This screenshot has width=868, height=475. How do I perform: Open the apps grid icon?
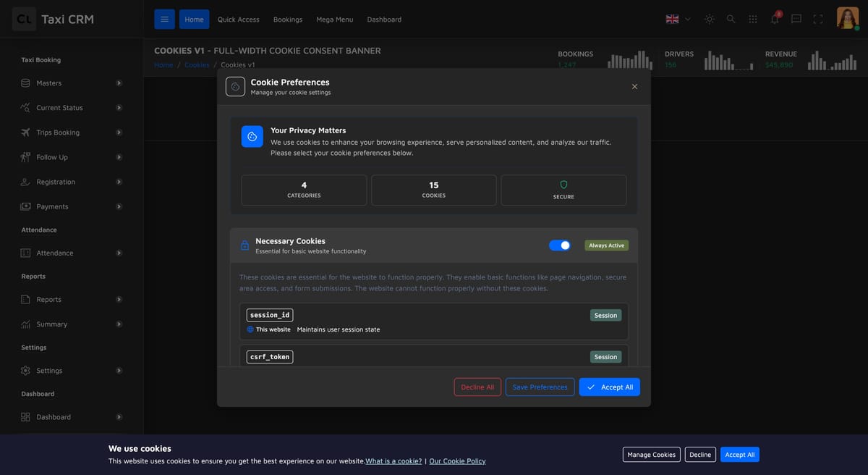753,20
